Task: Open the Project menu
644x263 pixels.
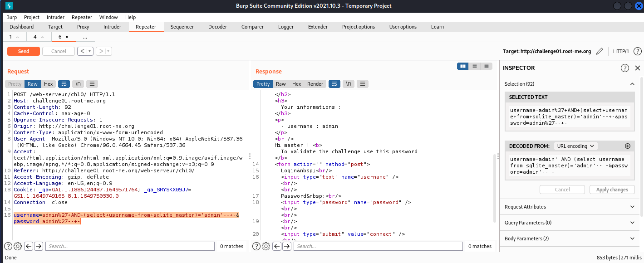Action: click(x=32, y=17)
